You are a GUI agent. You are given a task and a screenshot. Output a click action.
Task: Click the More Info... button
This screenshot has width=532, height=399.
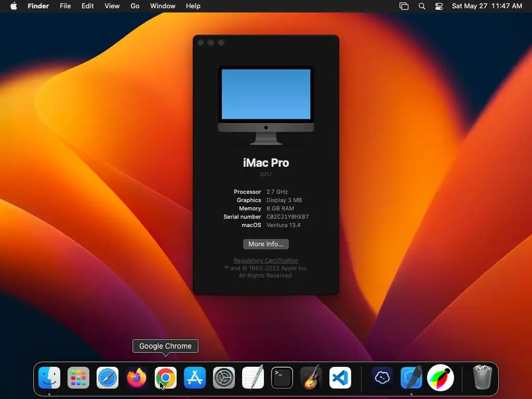click(266, 244)
